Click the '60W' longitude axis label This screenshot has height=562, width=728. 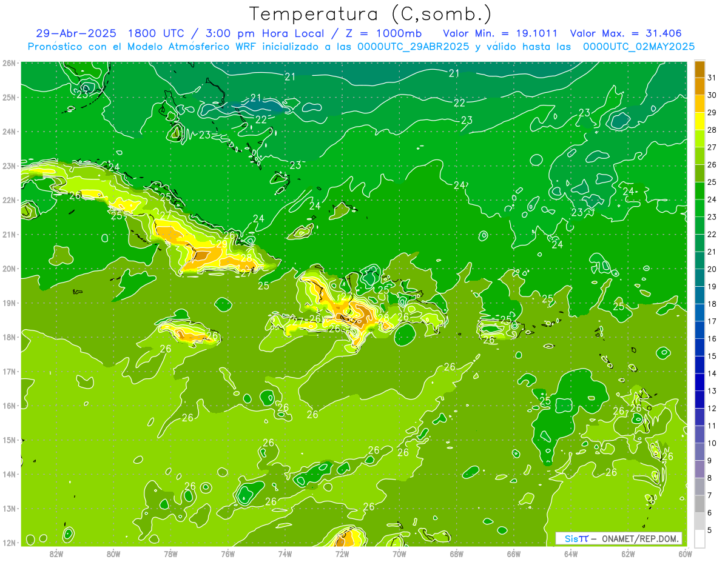(686, 554)
